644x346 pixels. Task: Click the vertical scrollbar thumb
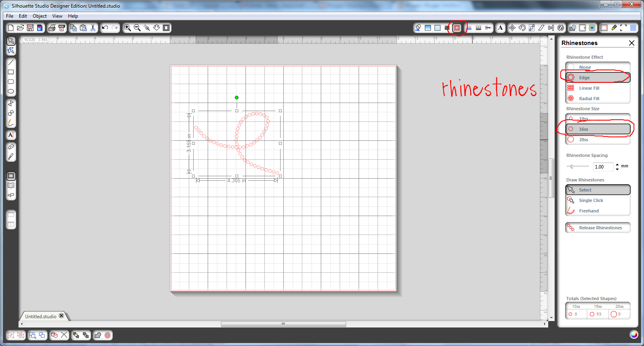(551, 178)
